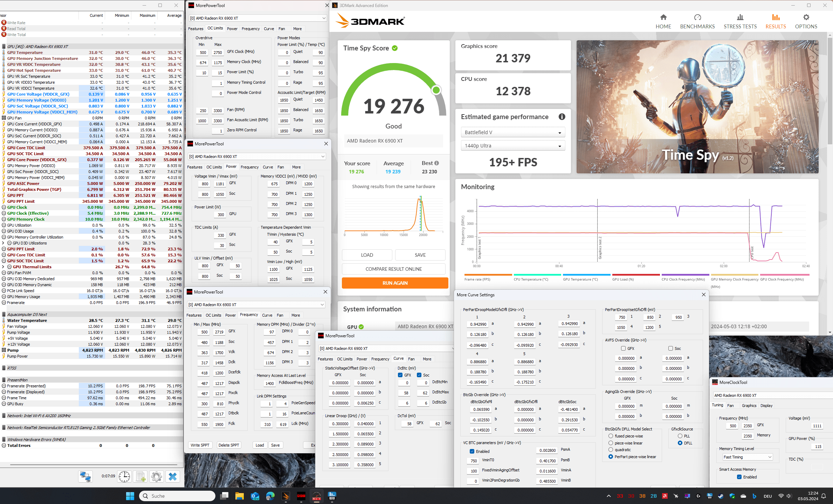
Task: Open File Explorer from the taskbar
Action: [x=239, y=496]
